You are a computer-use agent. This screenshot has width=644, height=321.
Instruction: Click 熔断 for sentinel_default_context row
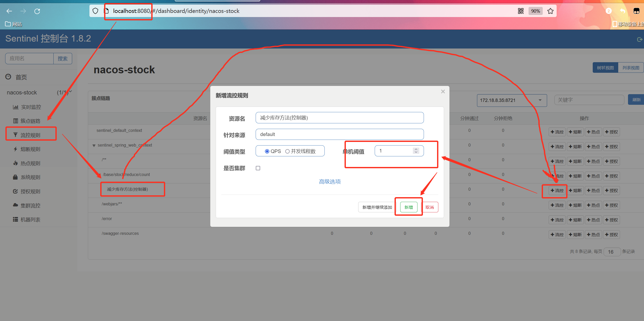[575, 132]
